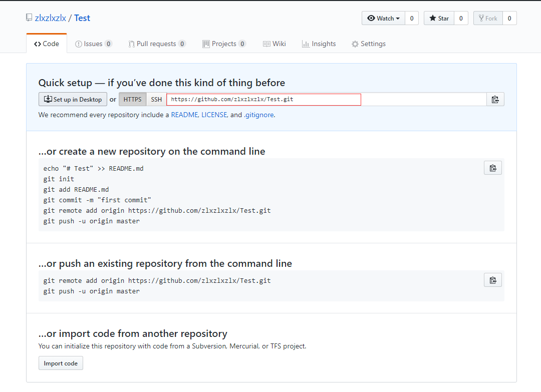
Task: Go to the Pull requests tab
Action: click(157, 44)
